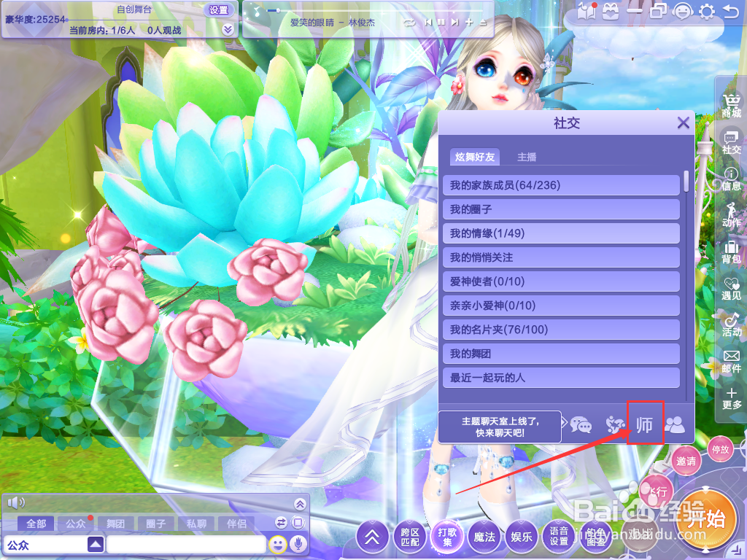Click the 设置 room settings button
Image resolution: width=747 pixels, height=560 pixels.
[219, 10]
